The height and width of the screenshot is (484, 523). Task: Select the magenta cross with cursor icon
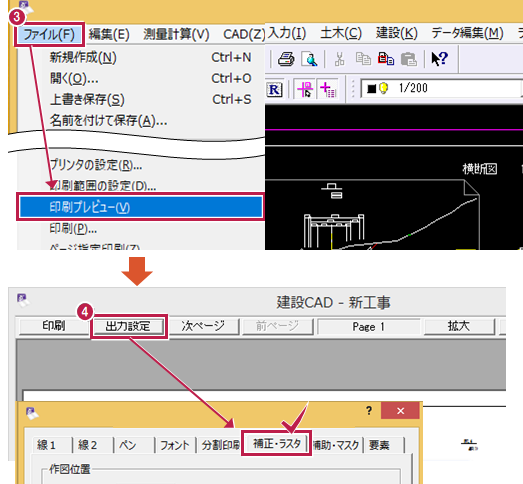(305, 89)
